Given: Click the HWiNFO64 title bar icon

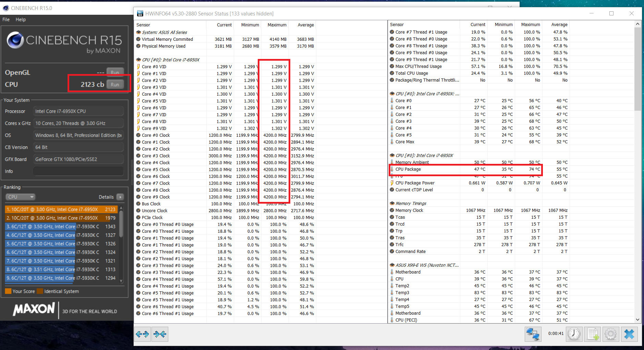Looking at the screenshot, I should [x=140, y=13].
